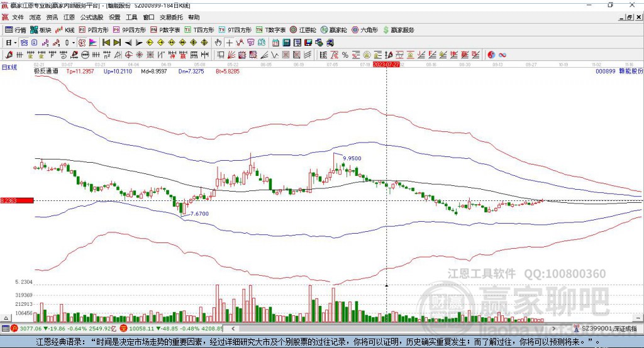644x348 pixels.
Task: Open the 设置 menu
Action: tap(114, 17)
